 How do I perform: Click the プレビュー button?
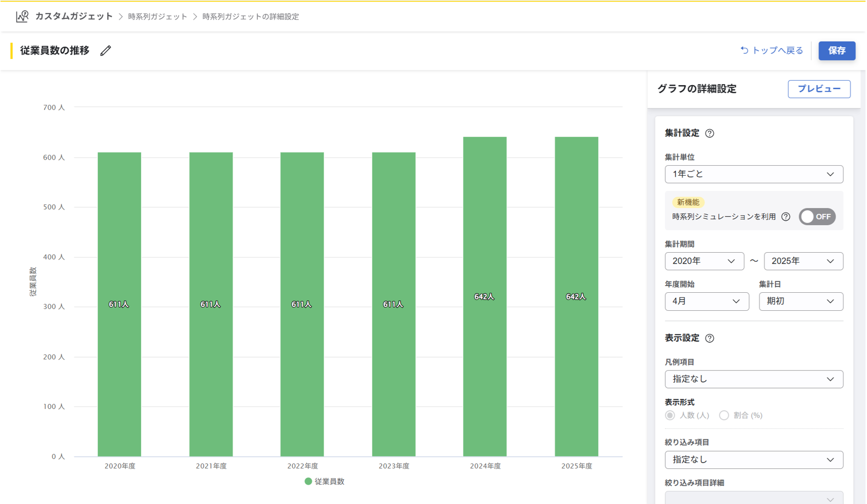[818, 89]
